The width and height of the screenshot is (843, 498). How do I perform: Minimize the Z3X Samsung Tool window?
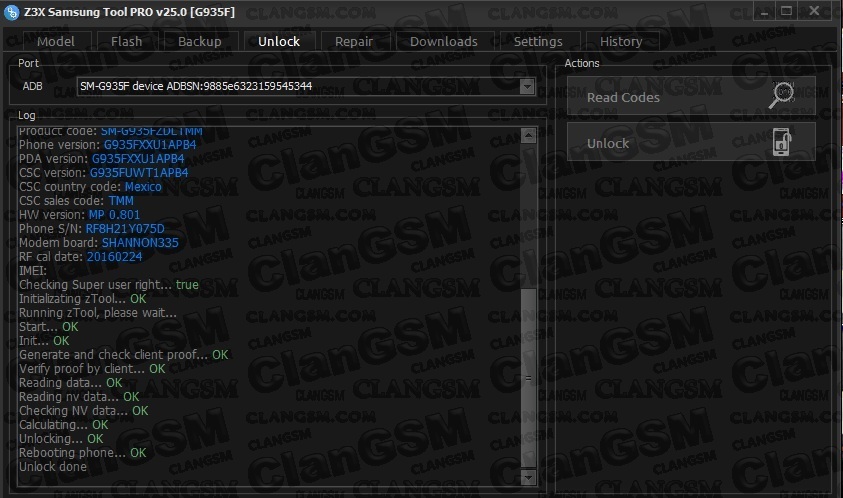click(x=764, y=12)
